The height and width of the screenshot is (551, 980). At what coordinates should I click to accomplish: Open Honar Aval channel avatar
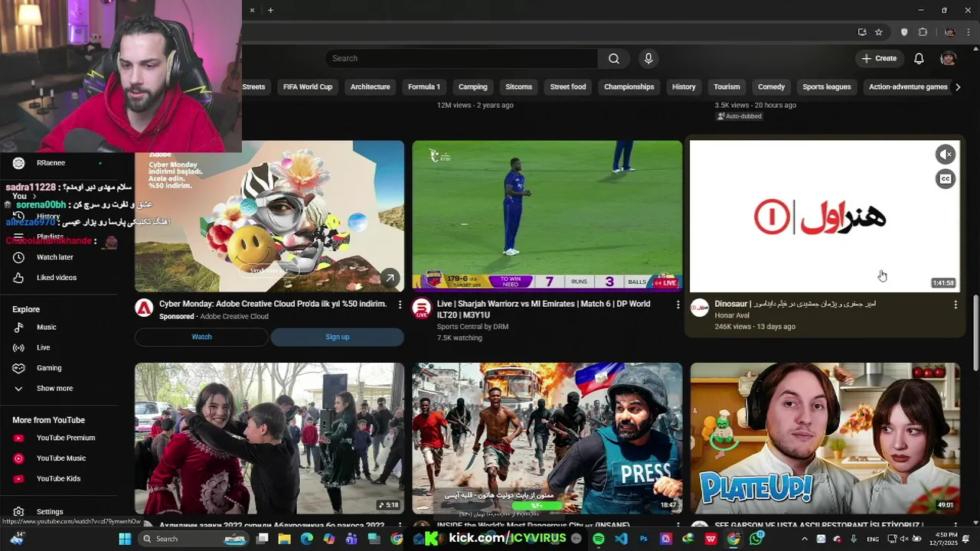[699, 308]
